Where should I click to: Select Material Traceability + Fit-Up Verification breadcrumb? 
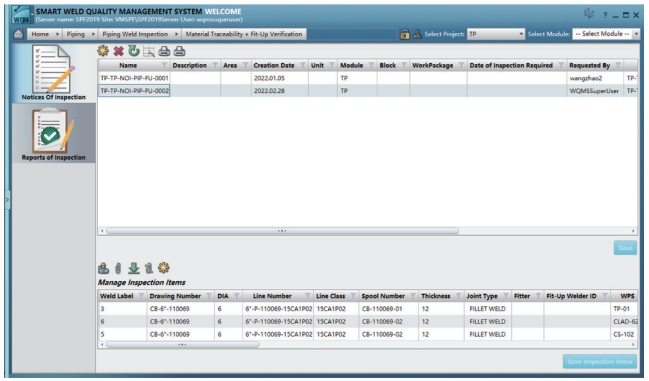244,34
